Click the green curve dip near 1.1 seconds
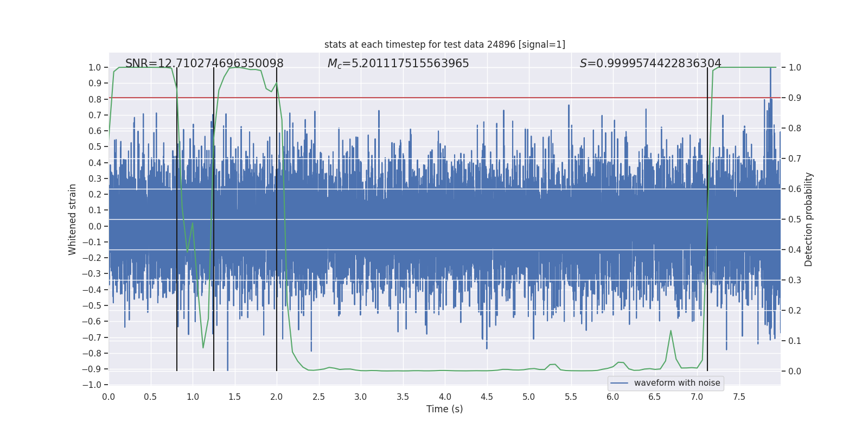 203,347
